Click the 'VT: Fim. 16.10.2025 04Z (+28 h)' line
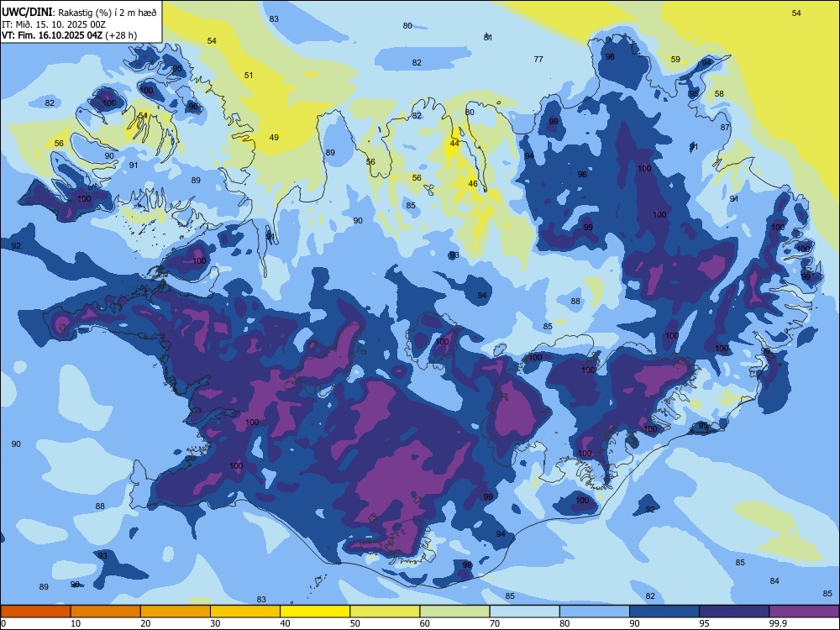The height and width of the screenshot is (630, 840). tap(69, 35)
